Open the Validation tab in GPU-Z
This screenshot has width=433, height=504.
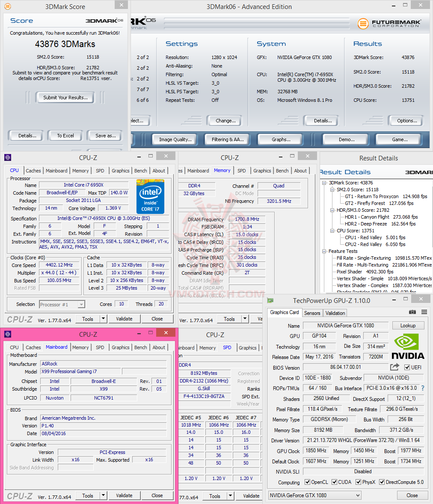[x=335, y=313]
